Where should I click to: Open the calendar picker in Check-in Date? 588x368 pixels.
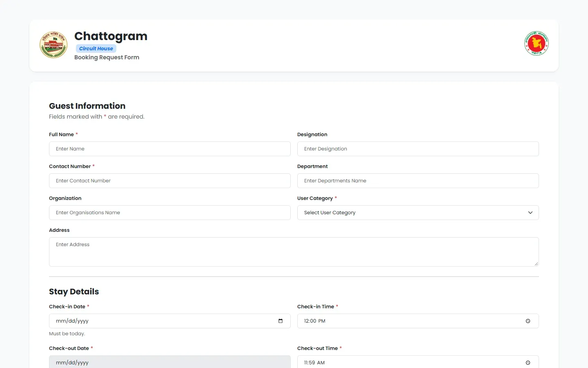tap(281, 321)
